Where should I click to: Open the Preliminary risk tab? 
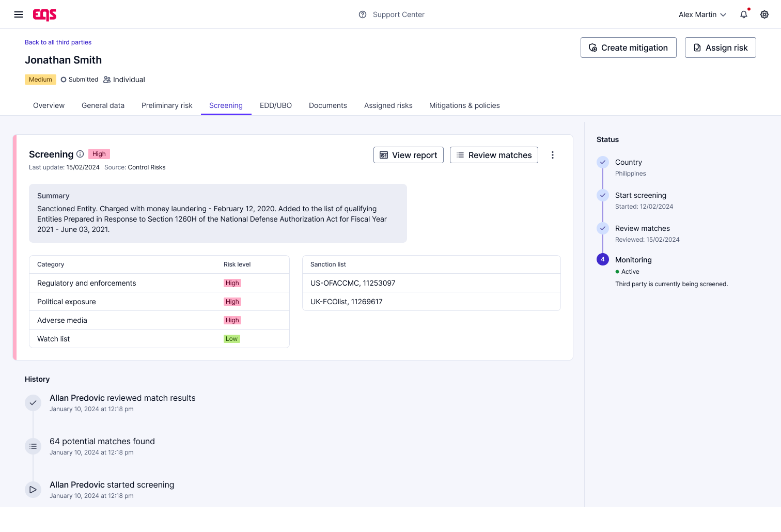click(x=167, y=105)
